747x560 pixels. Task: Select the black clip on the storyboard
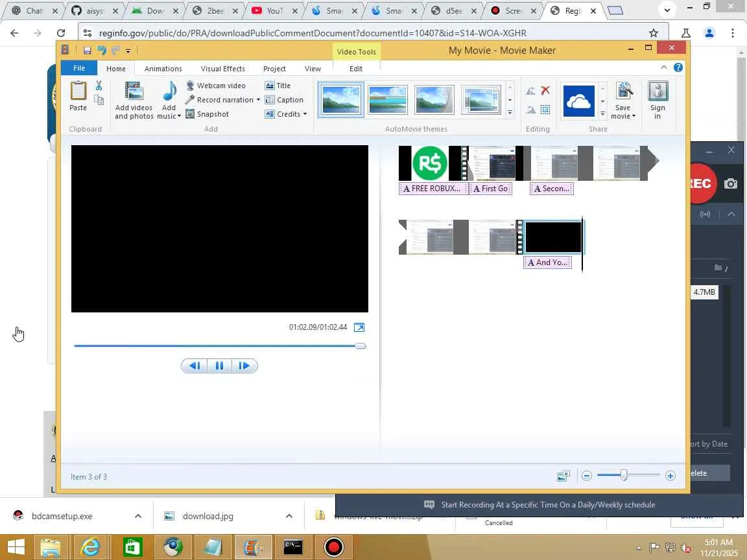[552, 237]
